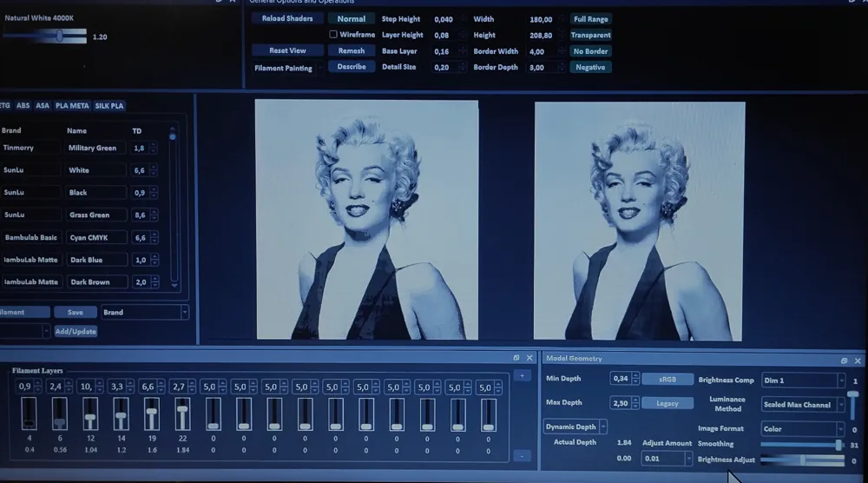
Task: Click the Reload Shaders button
Action: tap(286, 18)
